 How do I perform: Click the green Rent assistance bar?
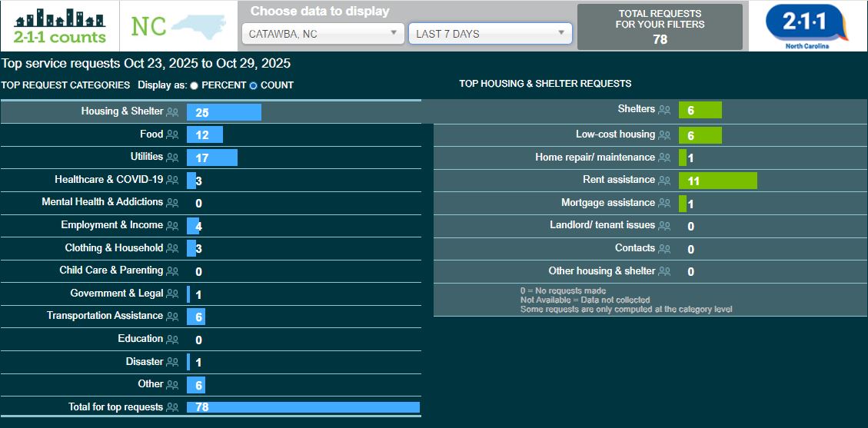pyautogui.click(x=717, y=181)
